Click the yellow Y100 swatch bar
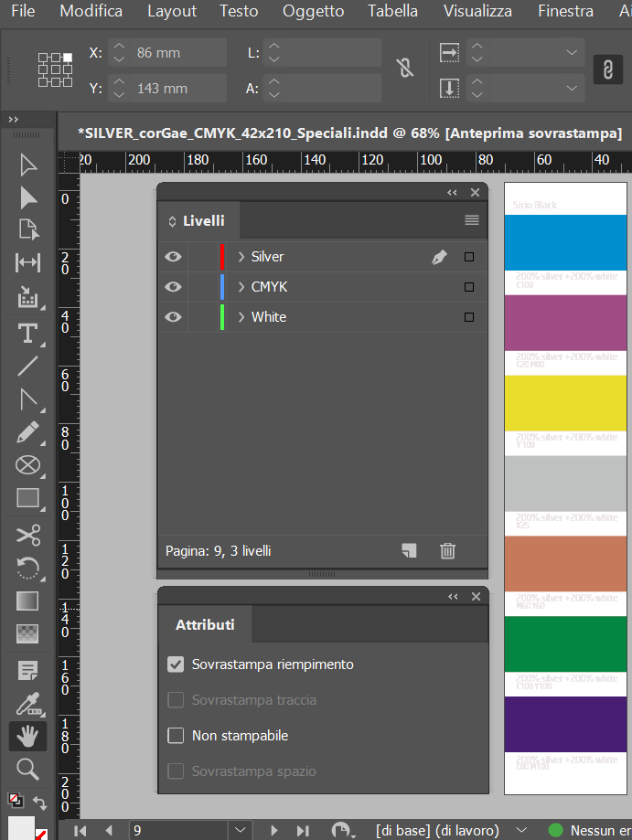632x840 pixels. (565, 403)
